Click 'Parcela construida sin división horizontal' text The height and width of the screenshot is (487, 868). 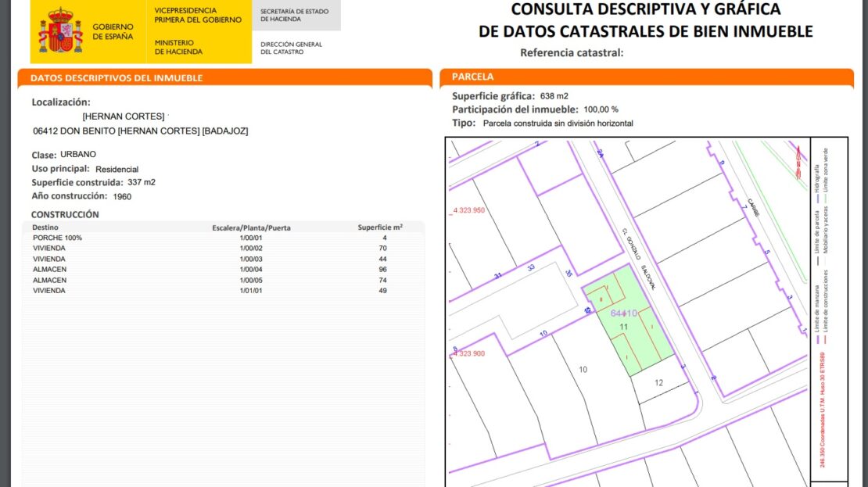point(558,124)
